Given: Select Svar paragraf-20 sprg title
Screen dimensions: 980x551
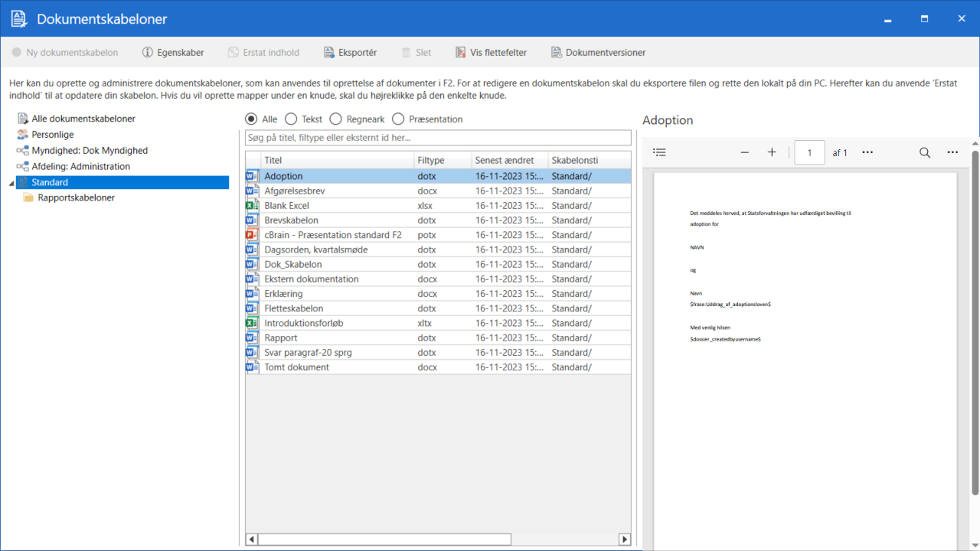Looking at the screenshot, I should coord(308,352).
